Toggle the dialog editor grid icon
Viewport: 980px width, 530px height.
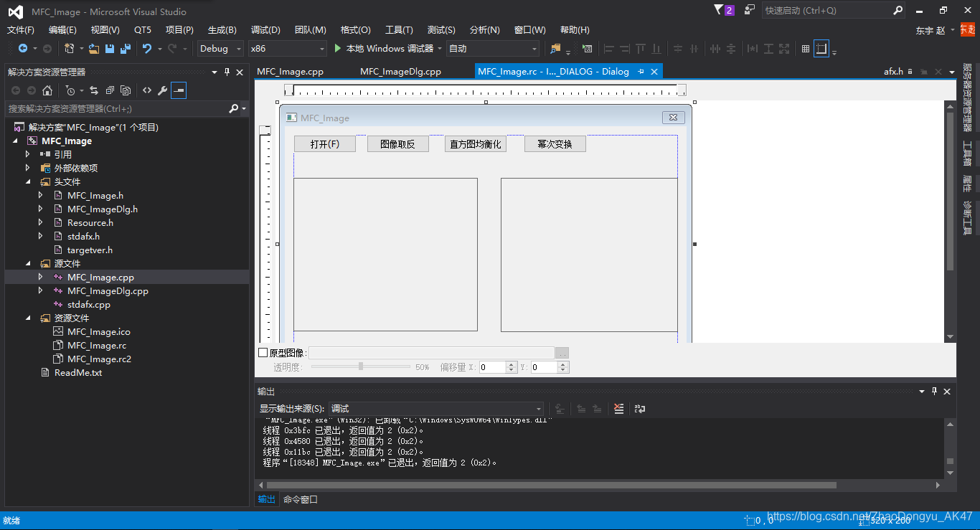pos(806,49)
